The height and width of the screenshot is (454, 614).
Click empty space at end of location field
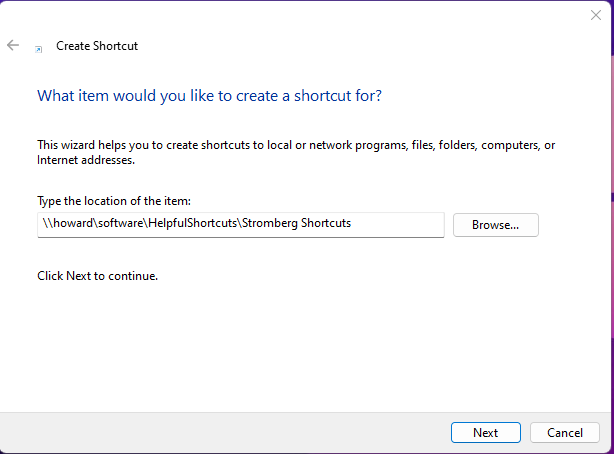(x=400, y=224)
